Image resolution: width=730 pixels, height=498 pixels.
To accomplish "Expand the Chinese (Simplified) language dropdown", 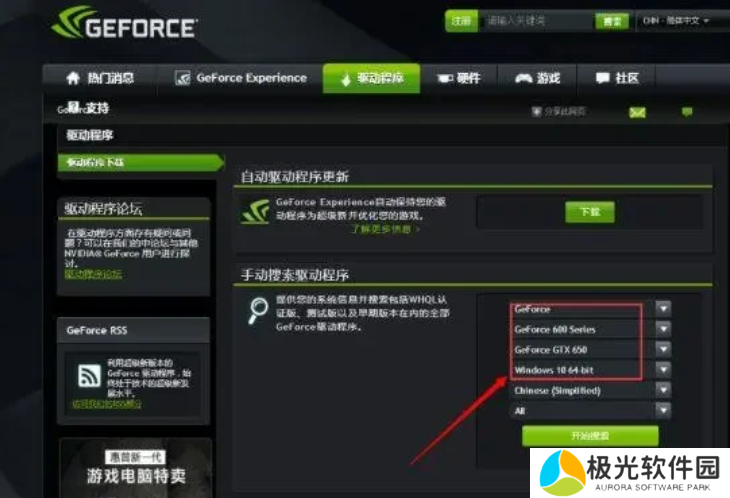I will point(591,390).
